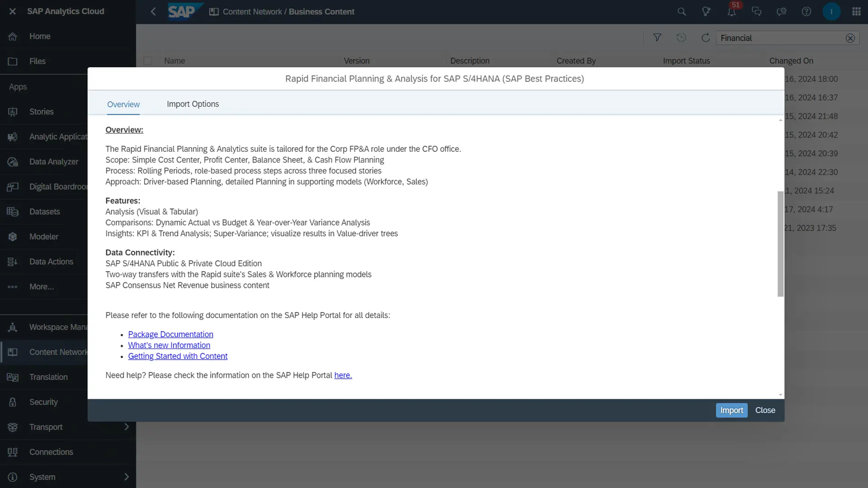The width and height of the screenshot is (868, 488).
Task: Open the feedback icon in header
Action: tap(781, 12)
